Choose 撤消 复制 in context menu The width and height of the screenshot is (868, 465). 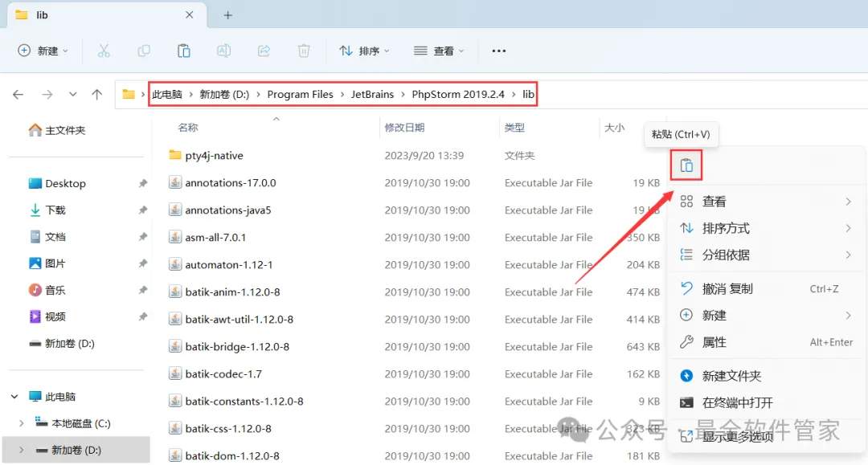click(x=767, y=288)
